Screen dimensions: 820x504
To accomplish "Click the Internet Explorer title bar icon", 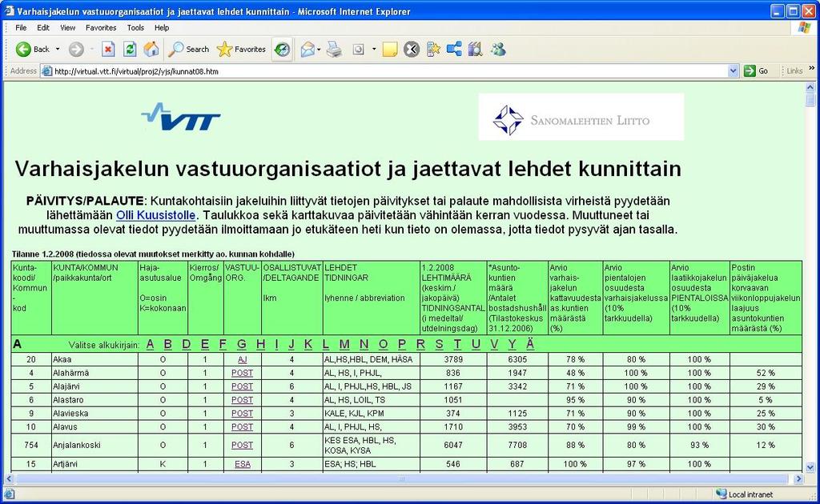I will [x=9, y=11].
